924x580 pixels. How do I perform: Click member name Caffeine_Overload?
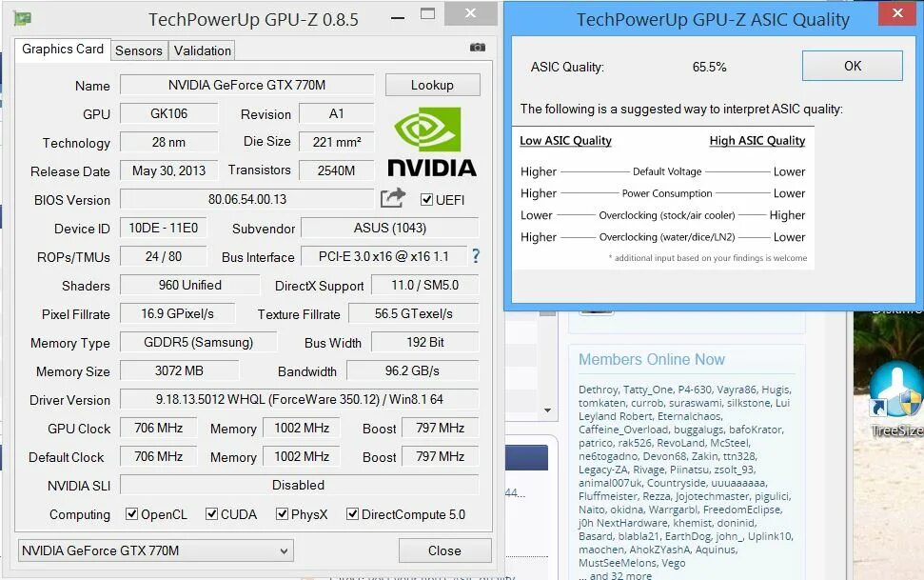pyautogui.click(x=623, y=430)
